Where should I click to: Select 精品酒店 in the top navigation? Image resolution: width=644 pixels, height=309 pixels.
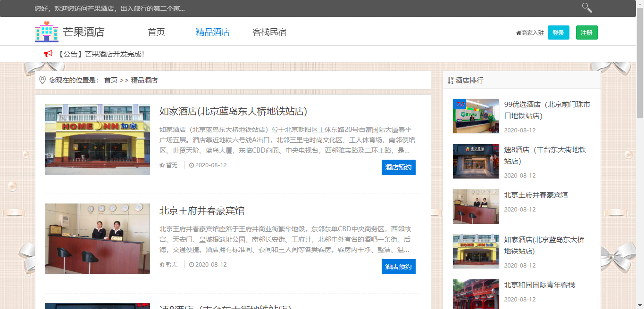[213, 32]
